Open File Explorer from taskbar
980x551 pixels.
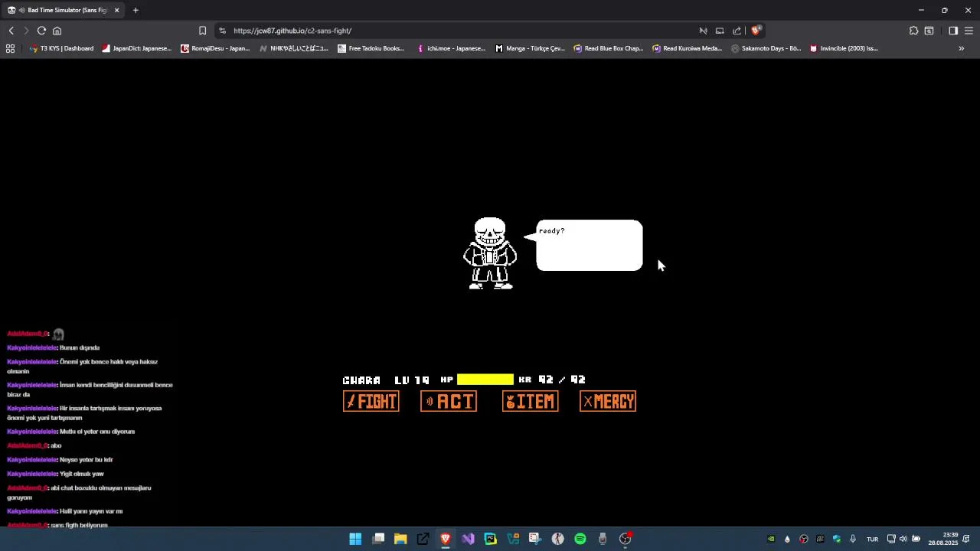tap(400, 539)
